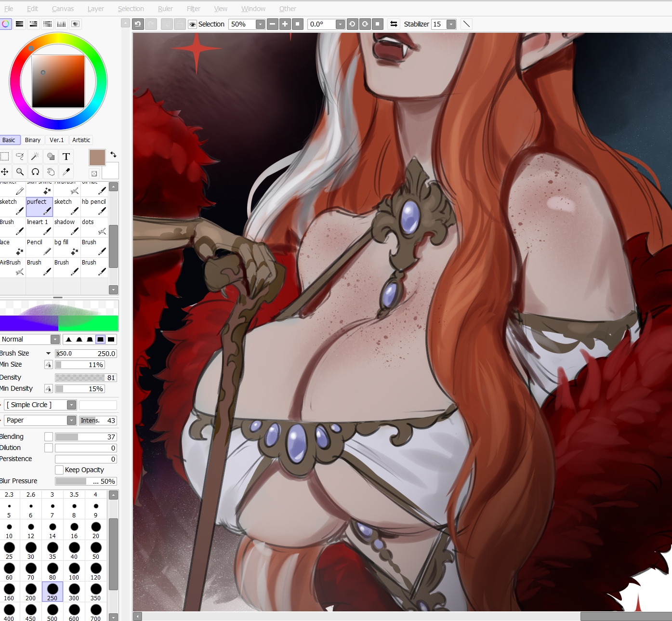The height and width of the screenshot is (621, 672).
Task: Toggle the Selection visibility eye
Action: pyautogui.click(x=193, y=25)
